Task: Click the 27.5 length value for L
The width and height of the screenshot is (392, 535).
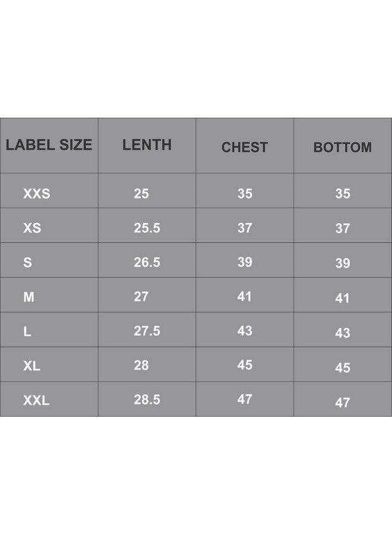Action: (x=147, y=332)
